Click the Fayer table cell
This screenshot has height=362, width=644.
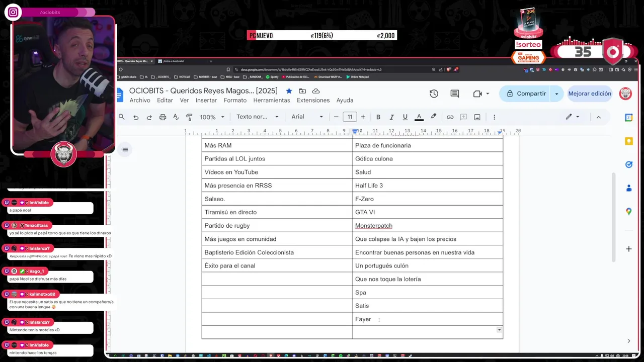(428, 319)
